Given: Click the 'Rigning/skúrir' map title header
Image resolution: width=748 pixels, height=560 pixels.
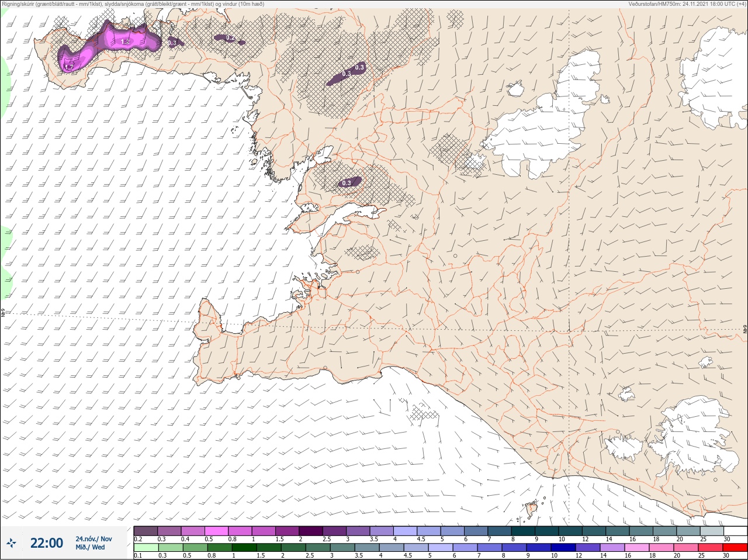Looking at the screenshot, I should [133, 4].
